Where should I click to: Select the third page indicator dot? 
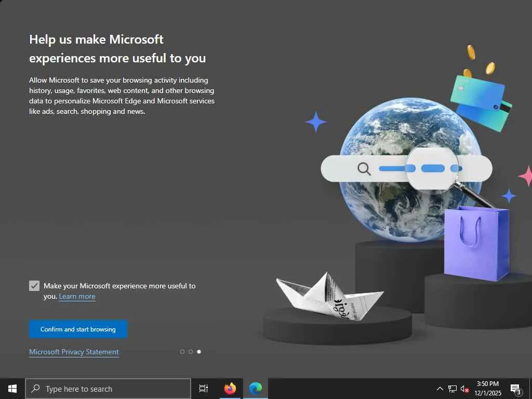click(199, 352)
